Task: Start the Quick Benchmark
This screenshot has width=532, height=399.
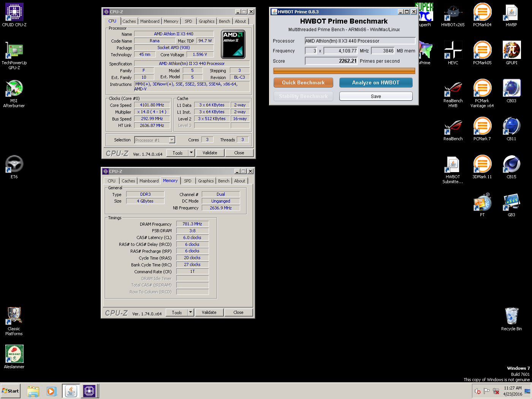Action: (303, 82)
